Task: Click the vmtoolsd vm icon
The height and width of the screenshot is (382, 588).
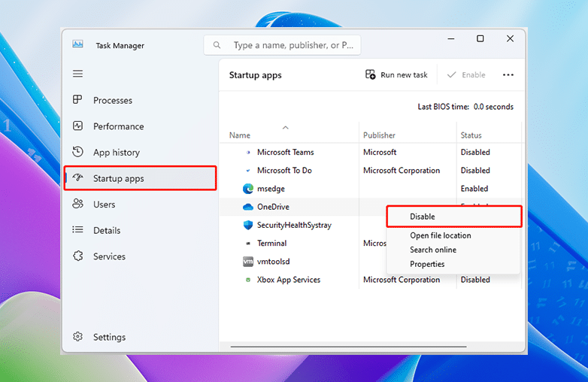Action: point(248,261)
